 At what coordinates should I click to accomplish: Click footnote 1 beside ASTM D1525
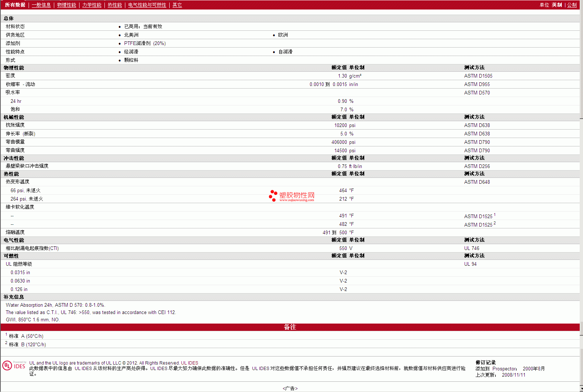coord(494,214)
